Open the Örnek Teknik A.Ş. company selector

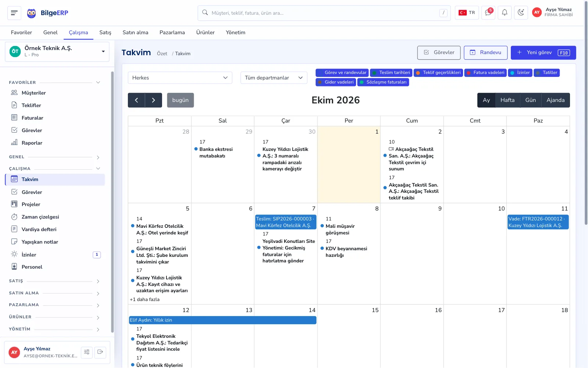tap(57, 52)
